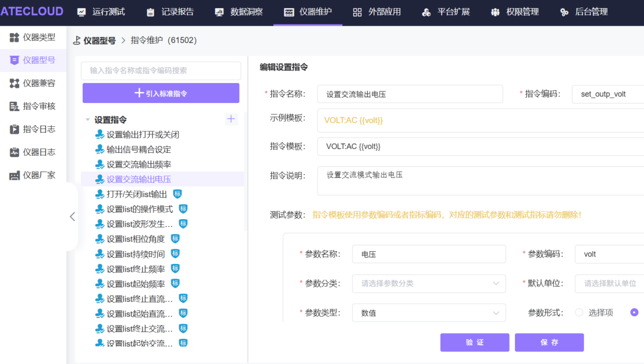644x364 pixels.
Task: Click the 平台扩展 icon
Action: (426, 12)
